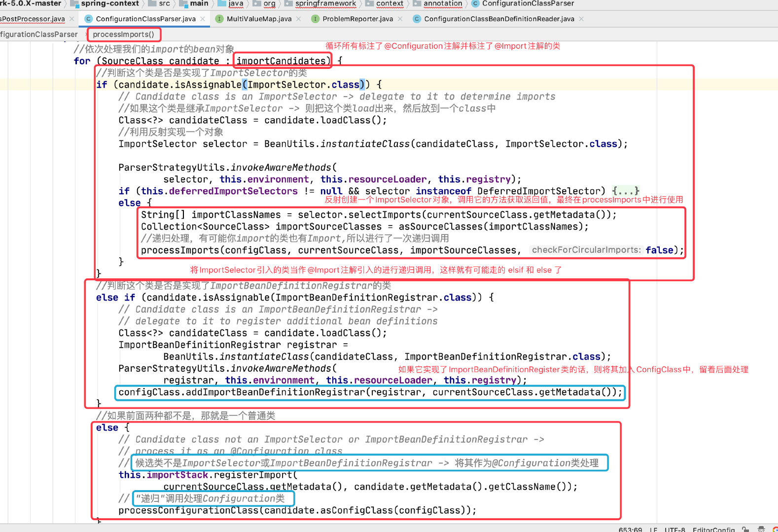
Task: Click the checkForCircularImports parameter hint
Action: 586,250
